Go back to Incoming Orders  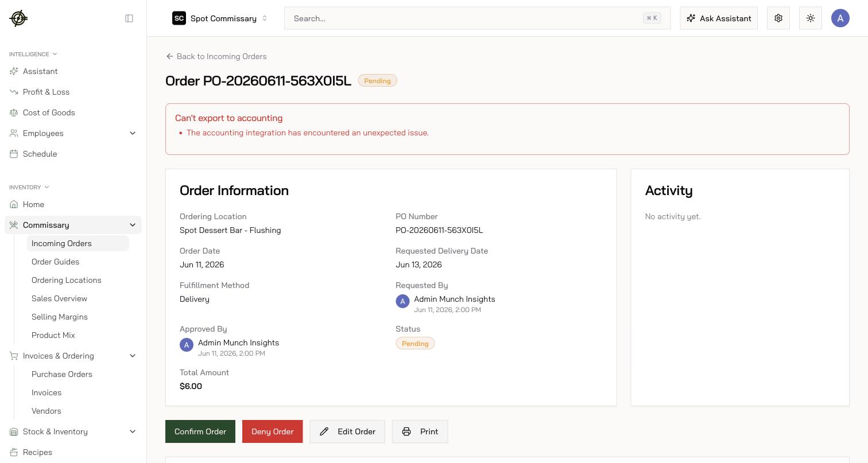click(216, 56)
